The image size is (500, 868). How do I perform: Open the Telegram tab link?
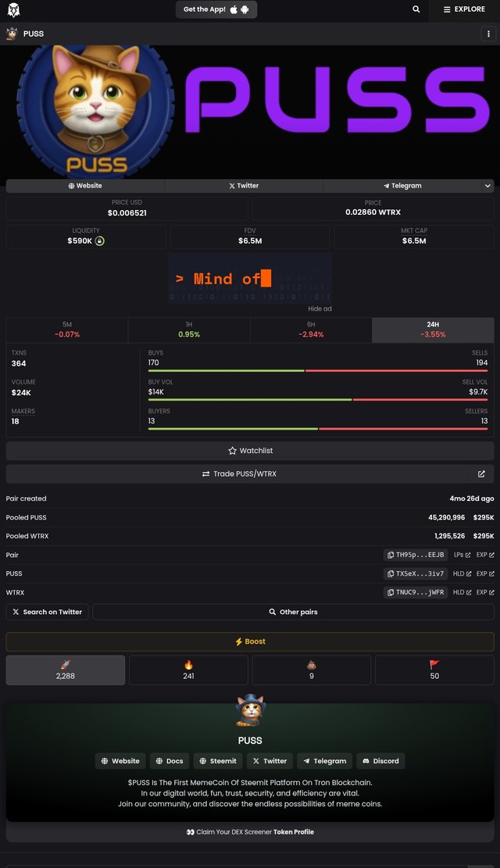(x=402, y=186)
